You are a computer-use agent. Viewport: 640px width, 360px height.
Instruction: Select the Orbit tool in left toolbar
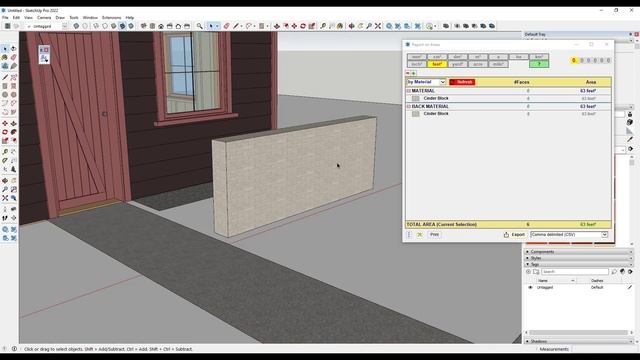coord(5,180)
